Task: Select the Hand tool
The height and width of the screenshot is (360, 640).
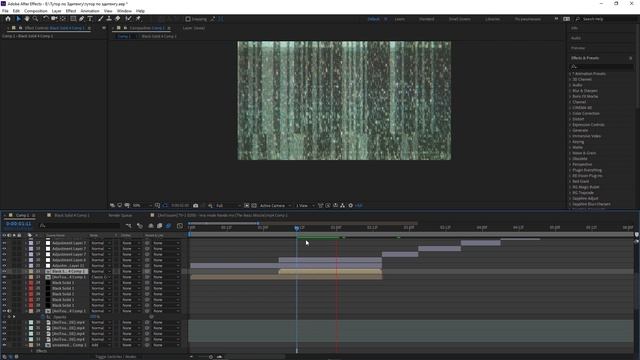Action: pyautogui.click(x=27, y=19)
